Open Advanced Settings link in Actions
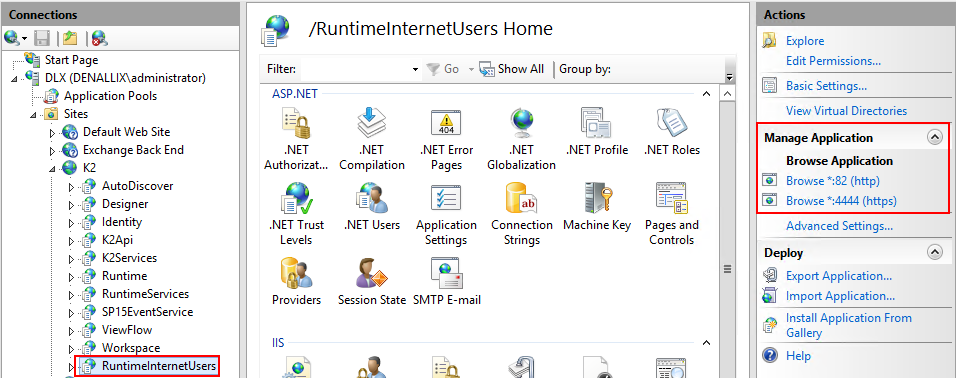 (x=839, y=226)
